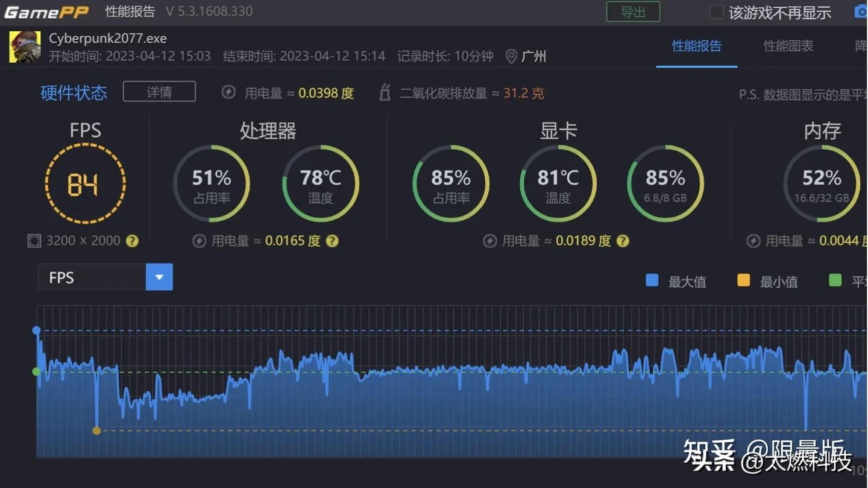Click the power icon under memory gauge
Viewport: 868px width, 488px height.
753,241
